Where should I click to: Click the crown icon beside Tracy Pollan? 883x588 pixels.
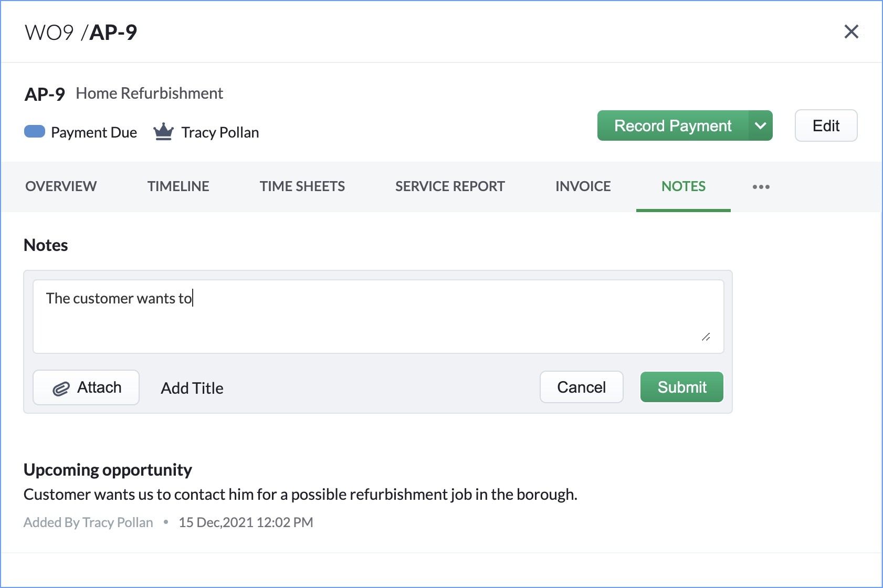click(163, 132)
